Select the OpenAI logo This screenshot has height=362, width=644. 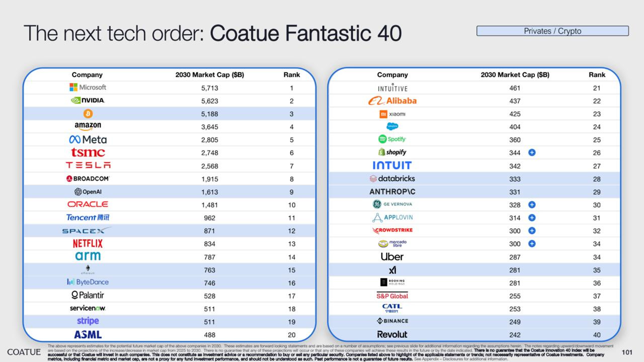pos(88,192)
